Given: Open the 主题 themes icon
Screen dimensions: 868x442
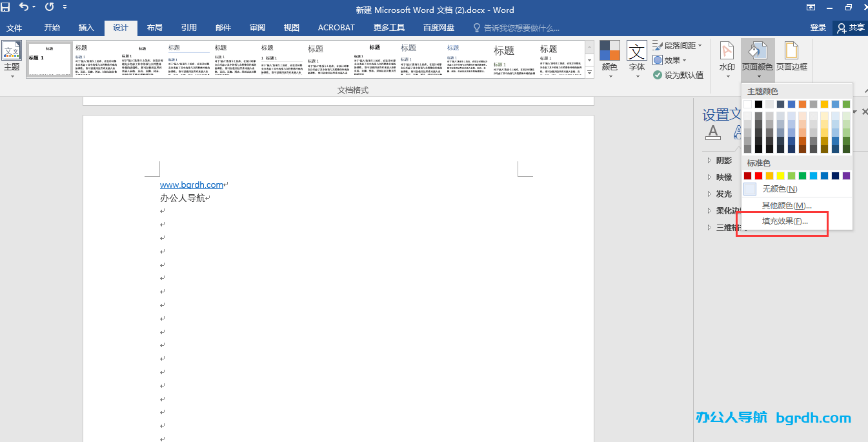Looking at the screenshot, I should 12,57.
